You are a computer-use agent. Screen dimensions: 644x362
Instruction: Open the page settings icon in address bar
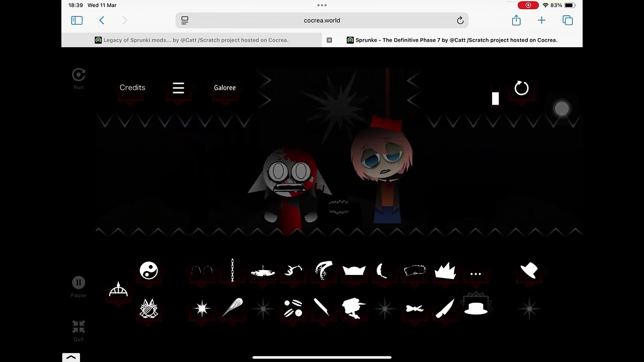185,21
